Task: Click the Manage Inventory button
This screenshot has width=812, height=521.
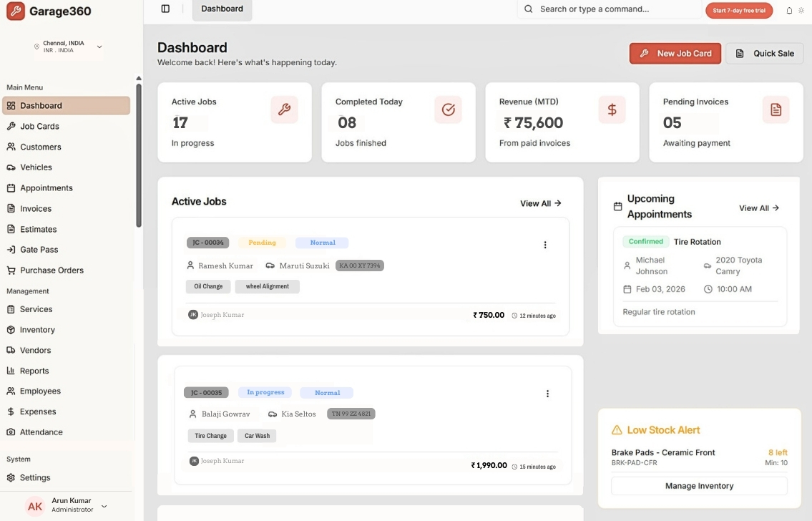Action: [x=699, y=486]
